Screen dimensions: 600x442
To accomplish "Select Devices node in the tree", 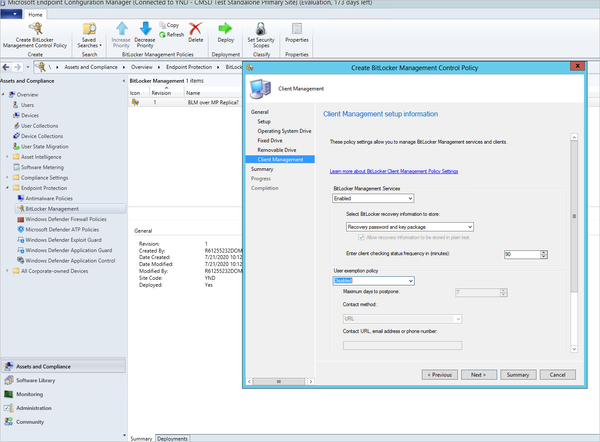I will 30,115.
